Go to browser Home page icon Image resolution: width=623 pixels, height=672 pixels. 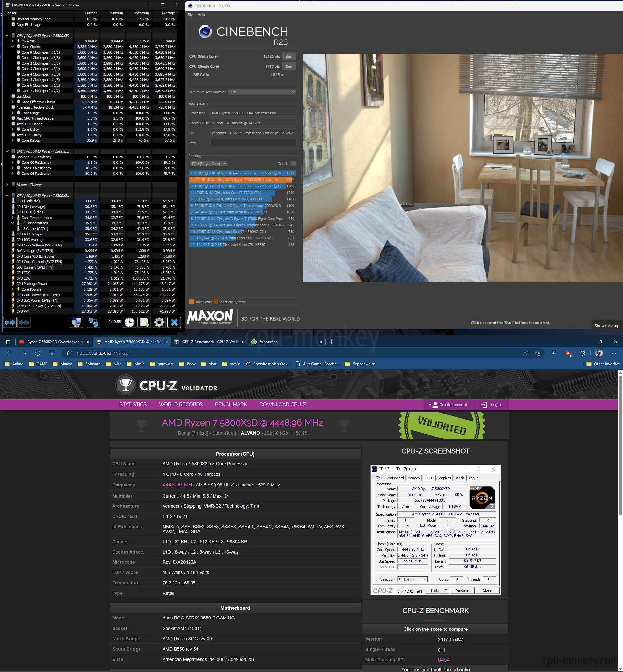point(52,353)
